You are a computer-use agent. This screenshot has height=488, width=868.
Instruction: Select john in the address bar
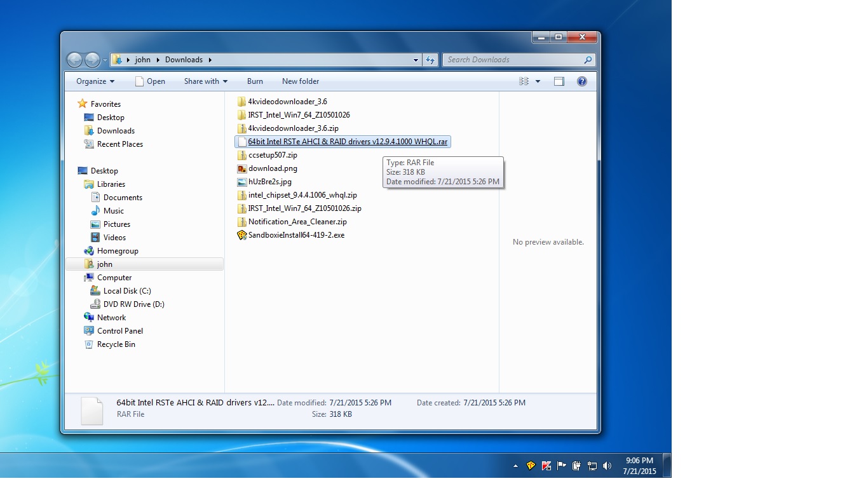pyautogui.click(x=143, y=60)
